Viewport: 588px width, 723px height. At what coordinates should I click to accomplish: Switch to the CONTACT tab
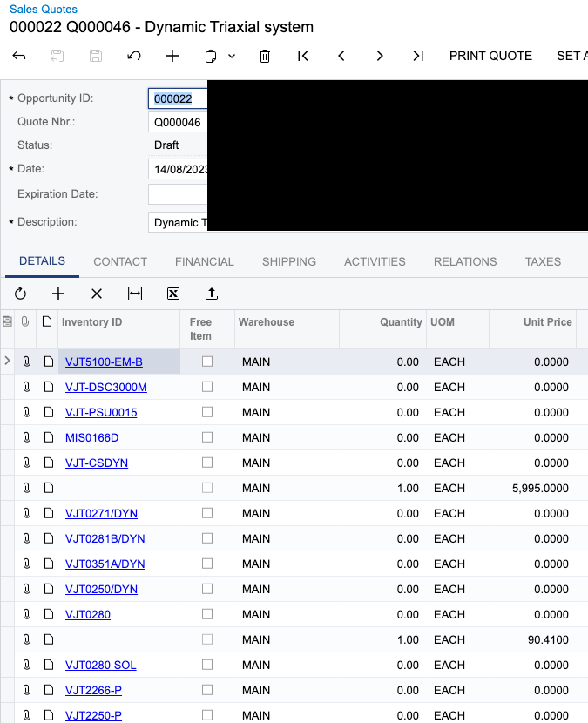coord(120,261)
